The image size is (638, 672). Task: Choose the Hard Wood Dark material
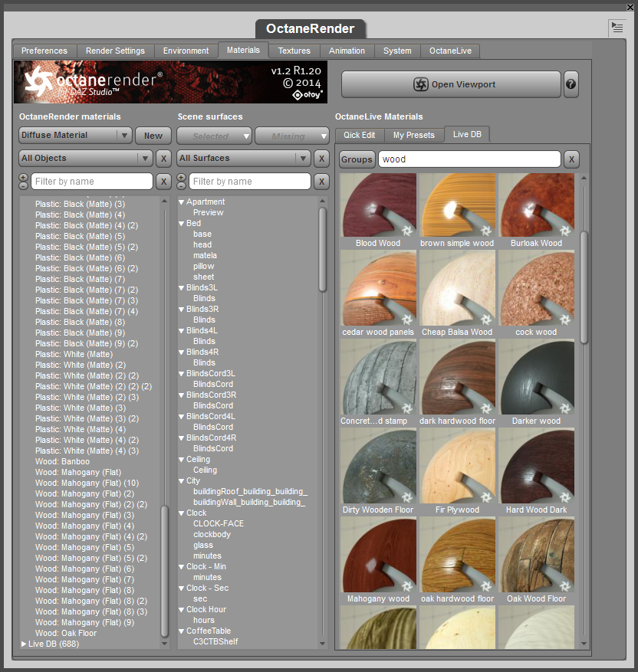click(x=536, y=466)
